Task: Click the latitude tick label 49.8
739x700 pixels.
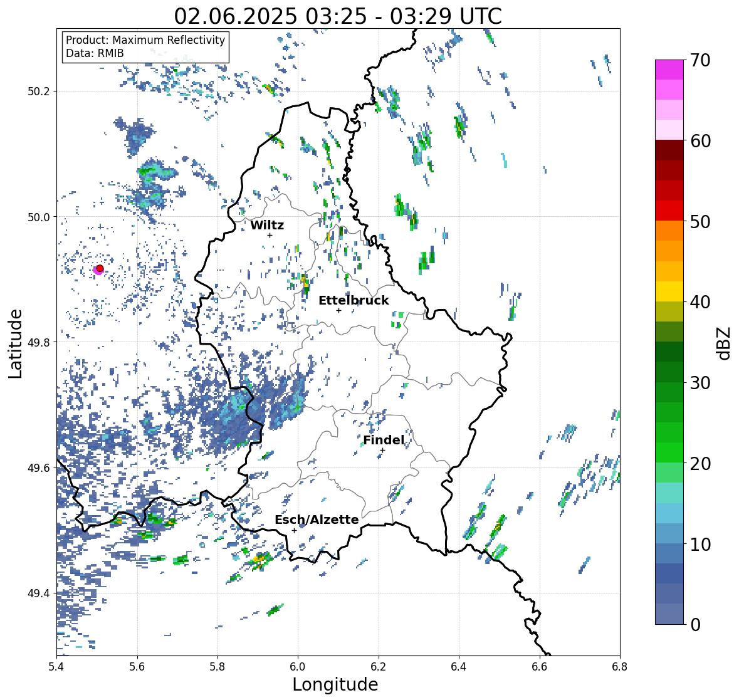Action: (39, 342)
